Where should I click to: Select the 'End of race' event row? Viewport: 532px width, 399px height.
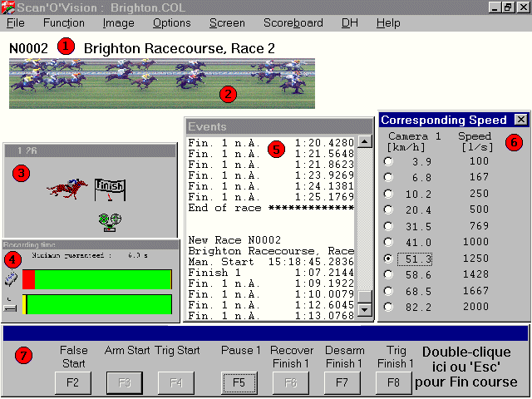click(271, 208)
